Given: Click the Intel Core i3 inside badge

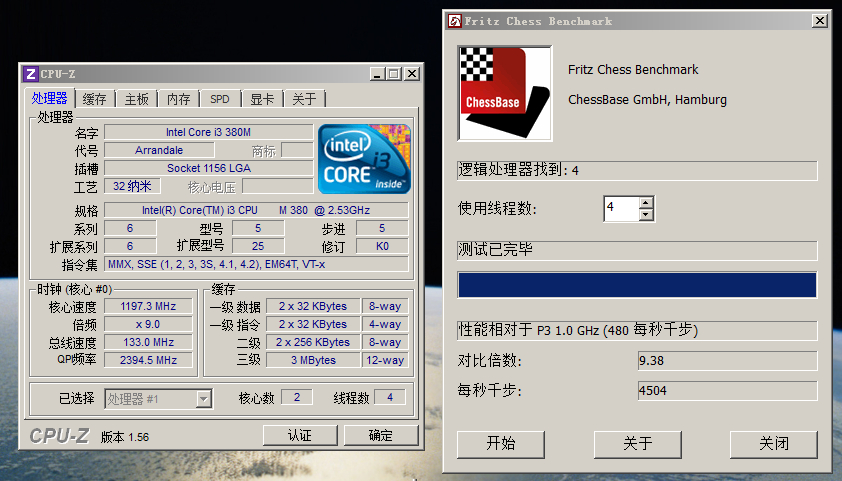Looking at the screenshot, I should click(365, 159).
